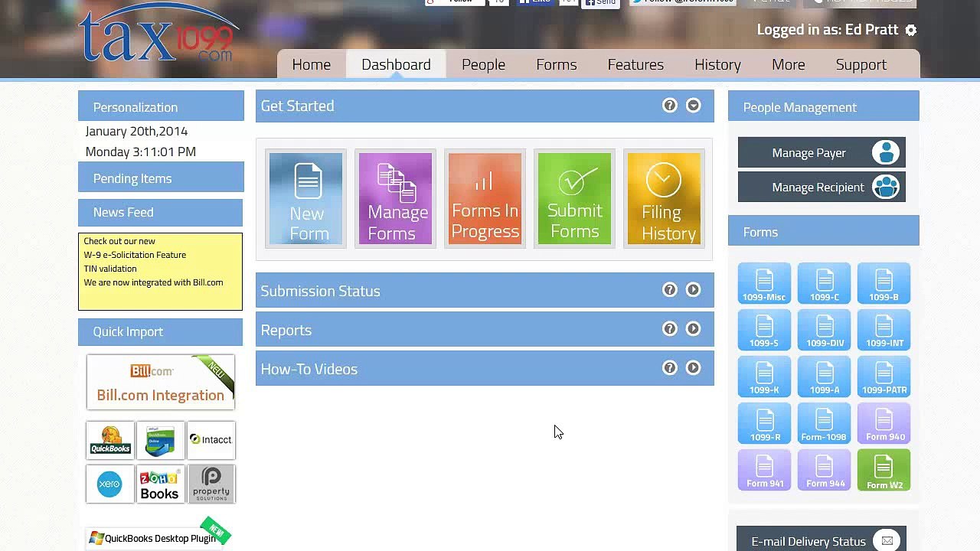Select the 1099-Misc form icon
The image size is (980, 551).
click(764, 283)
